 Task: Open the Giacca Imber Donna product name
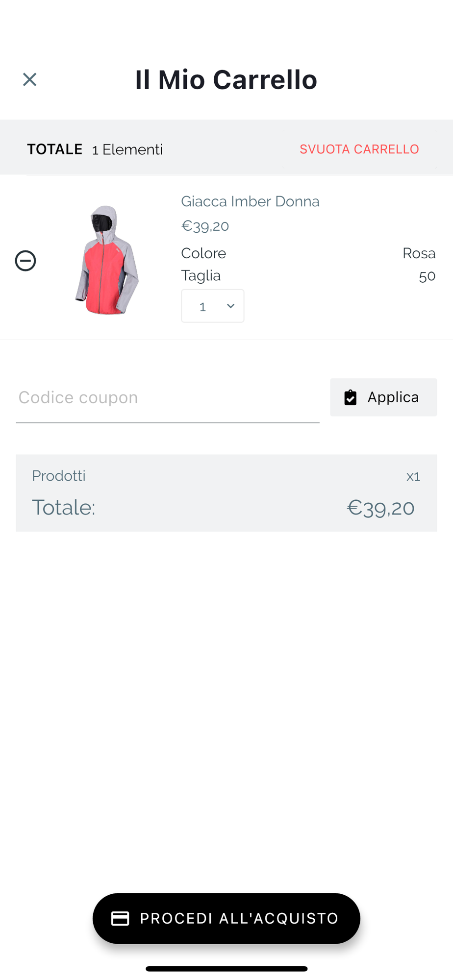coord(250,201)
